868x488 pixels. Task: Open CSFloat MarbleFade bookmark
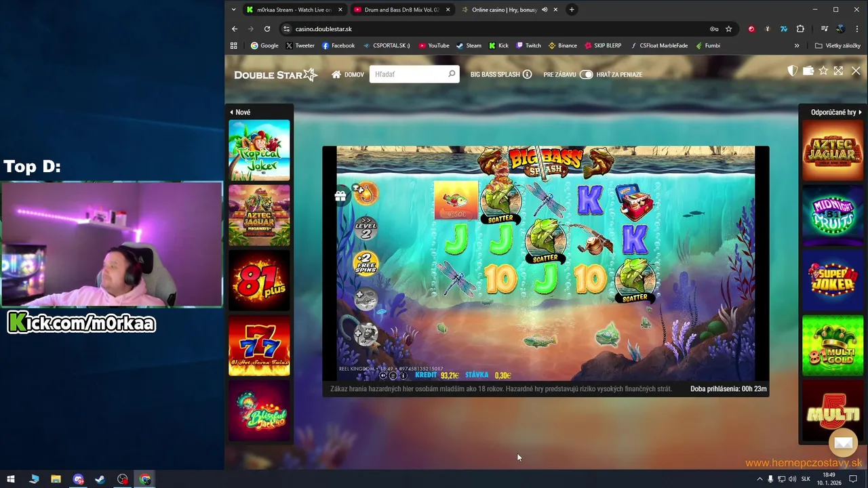[x=659, y=45]
